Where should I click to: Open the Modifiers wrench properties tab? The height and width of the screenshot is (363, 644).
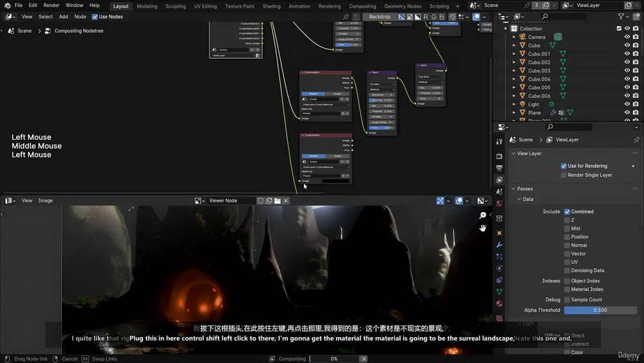point(499,245)
